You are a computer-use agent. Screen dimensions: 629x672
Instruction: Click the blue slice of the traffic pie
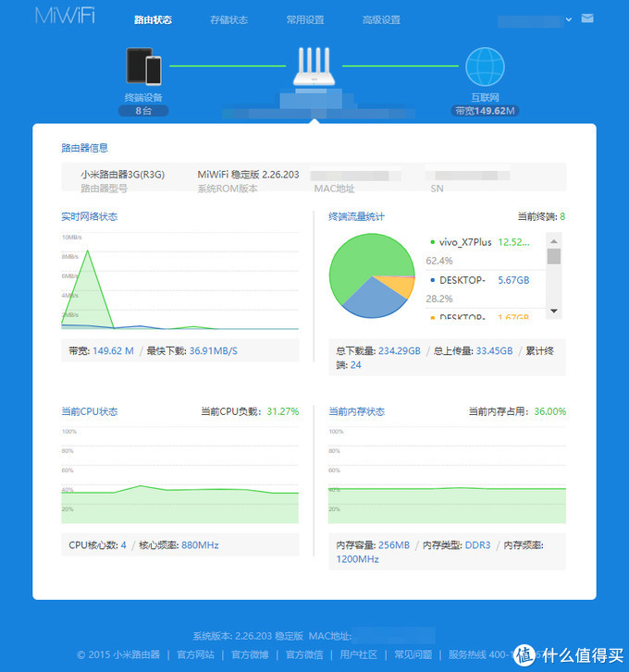pos(372,300)
